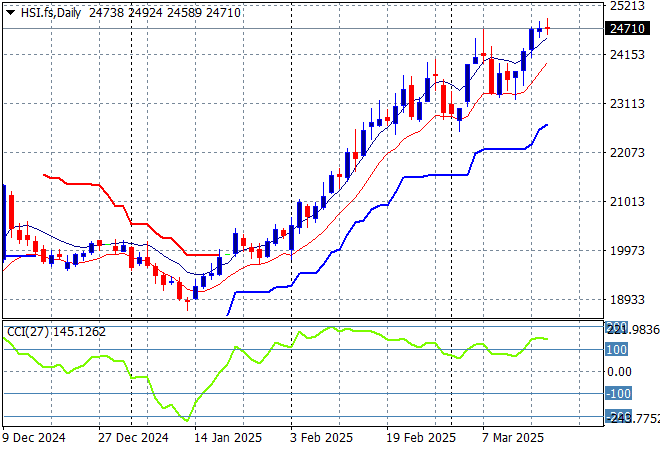Image resolution: width=660 pixels, height=450 pixels.
Task: Click the 18933 price axis label
Action: (x=624, y=299)
